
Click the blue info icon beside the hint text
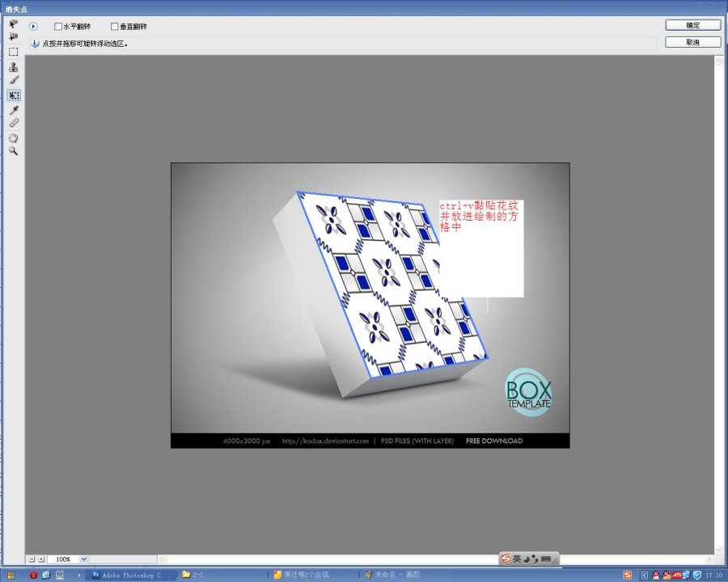(x=35, y=44)
